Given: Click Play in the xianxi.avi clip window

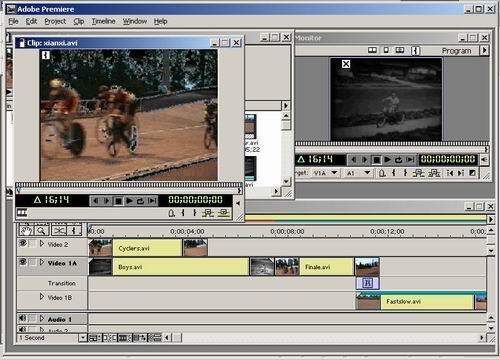Looking at the screenshot, I should pyautogui.click(x=129, y=201).
